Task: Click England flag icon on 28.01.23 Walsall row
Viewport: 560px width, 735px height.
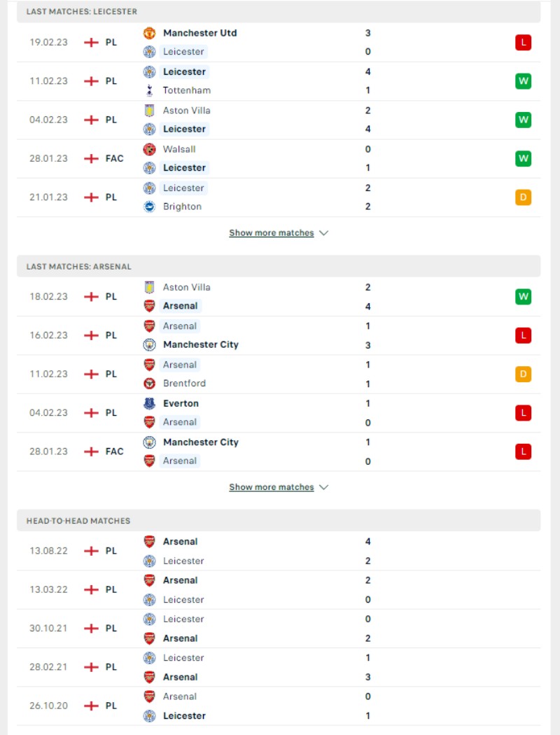Action: pyautogui.click(x=91, y=158)
